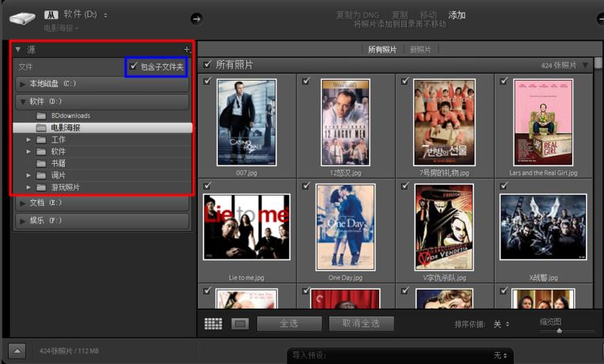The height and width of the screenshot is (364, 604).
Task: Click the up-arrow collapse button at bottom left
Action: click(17, 351)
